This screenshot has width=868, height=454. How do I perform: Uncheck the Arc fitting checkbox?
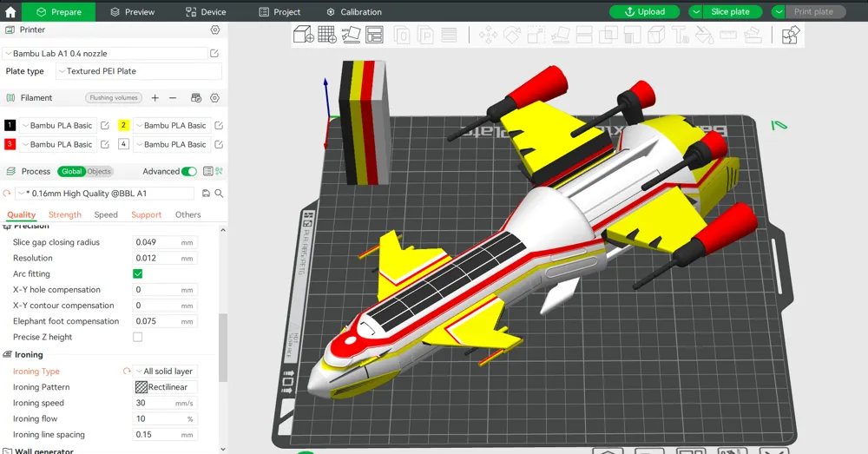tap(137, 273)
